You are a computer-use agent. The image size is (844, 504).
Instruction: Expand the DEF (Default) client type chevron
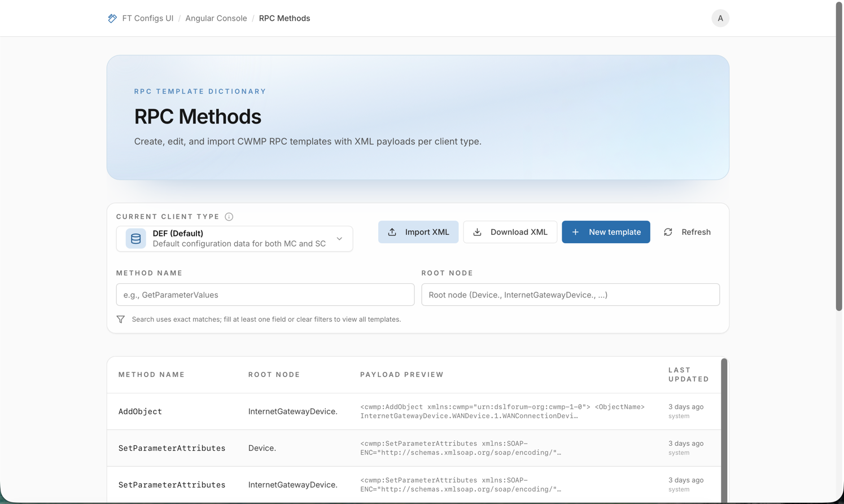tap(339, 239)
